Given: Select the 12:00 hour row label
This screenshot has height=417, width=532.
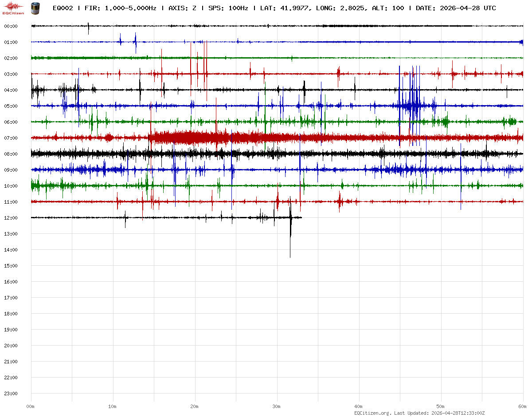Looking at the screenshot, I should (11, 218).
